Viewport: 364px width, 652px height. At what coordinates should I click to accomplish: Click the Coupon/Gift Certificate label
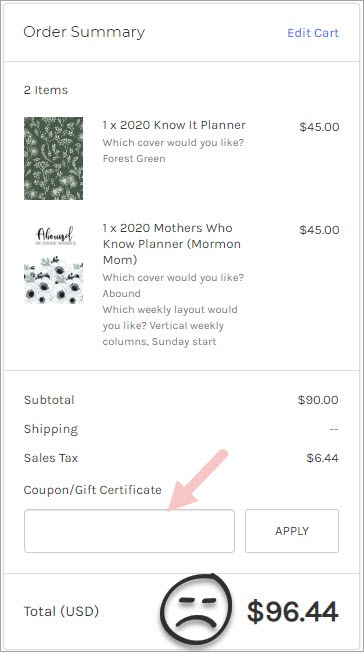(92, 490)
